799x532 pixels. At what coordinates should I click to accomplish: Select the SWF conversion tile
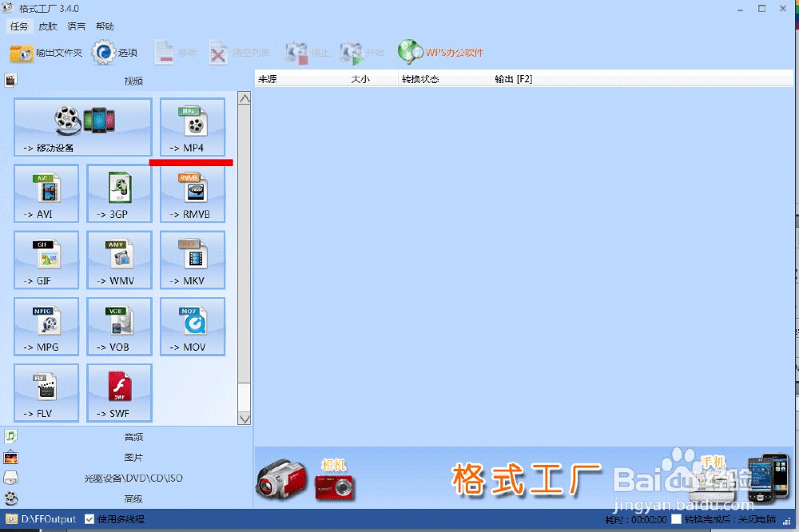pyautogui.click(x=119, y=392)
